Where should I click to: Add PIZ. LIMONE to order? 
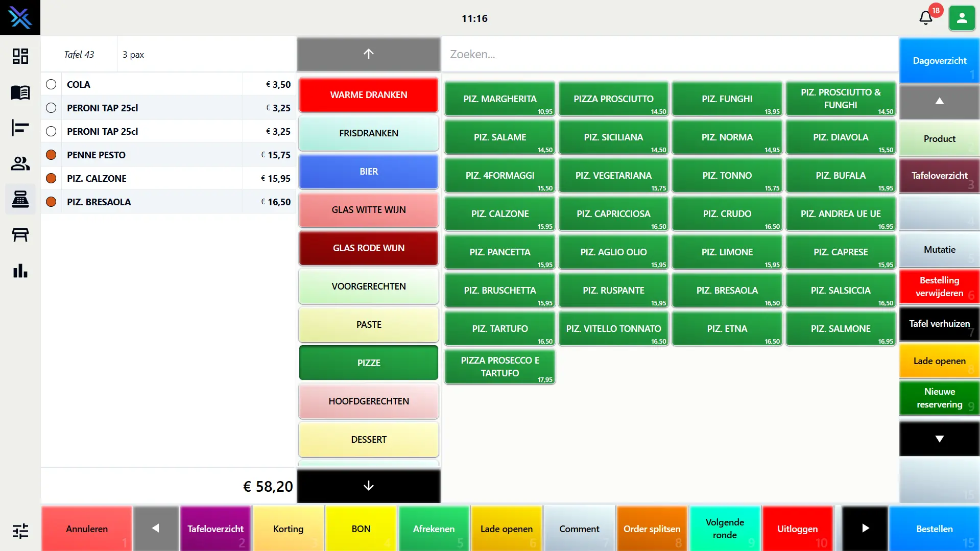click(727, 252)
